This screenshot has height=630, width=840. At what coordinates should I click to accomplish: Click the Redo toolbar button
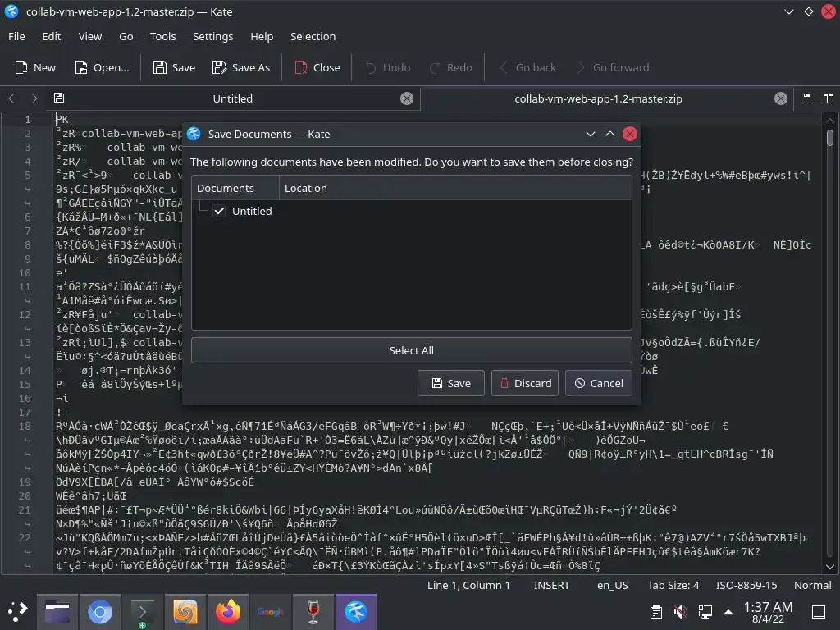[x=451, y=67]
